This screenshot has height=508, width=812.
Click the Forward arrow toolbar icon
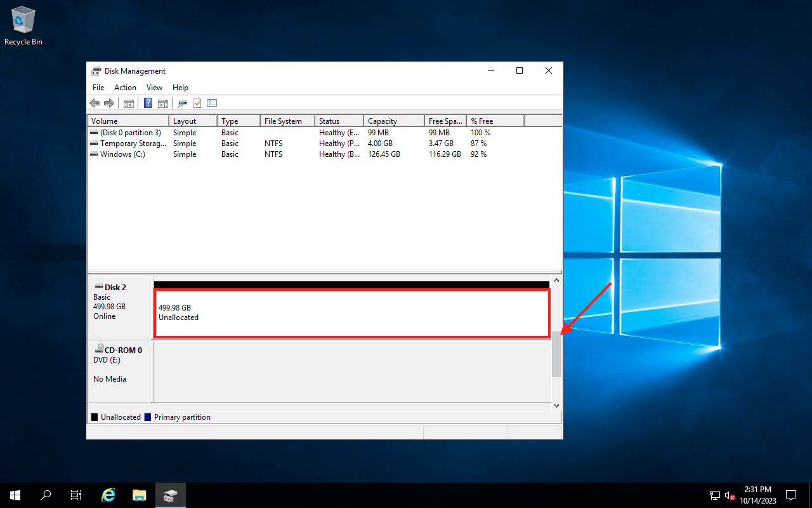[x=109, y=104]
